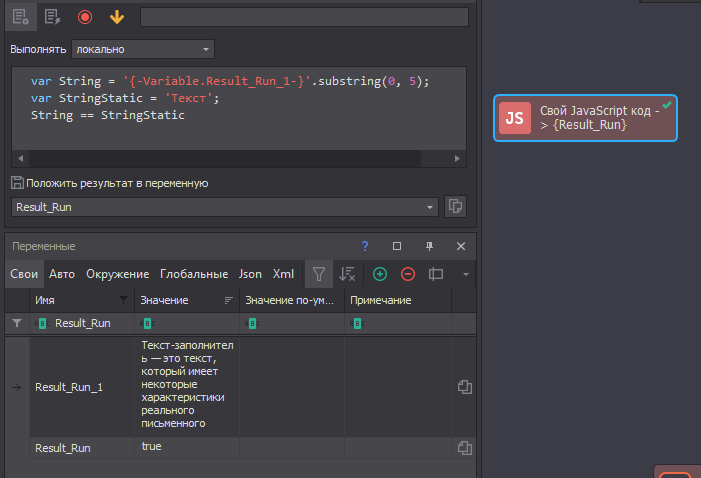Screen dimensions: 701x478
Task: Open the variables toolbar overflow arrow
Action: [x=465, y=274]
